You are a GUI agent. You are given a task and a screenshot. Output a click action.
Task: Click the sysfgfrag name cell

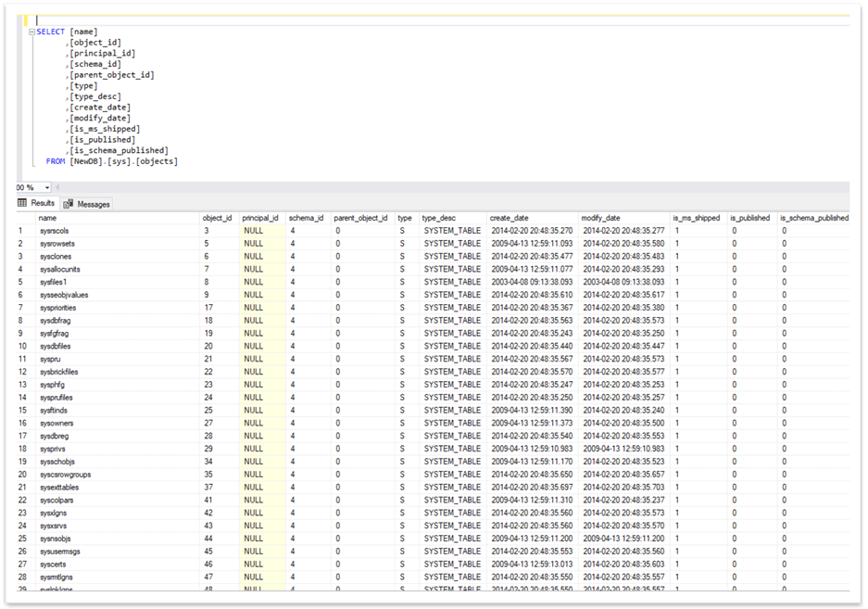119,333
